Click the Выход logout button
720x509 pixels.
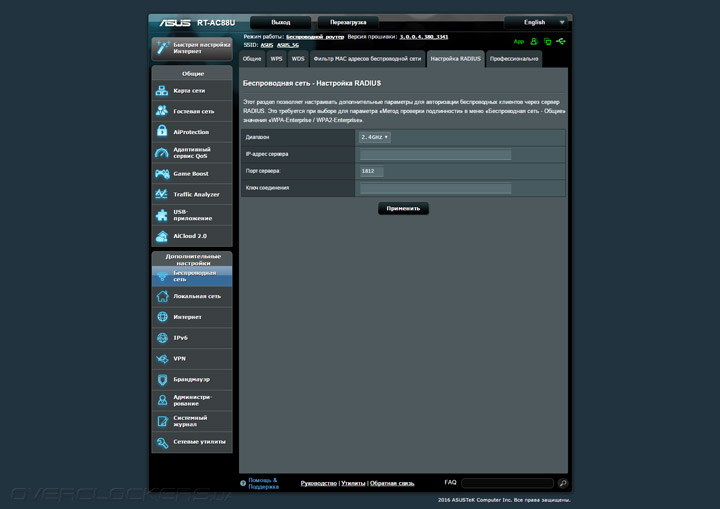[281, 22]
